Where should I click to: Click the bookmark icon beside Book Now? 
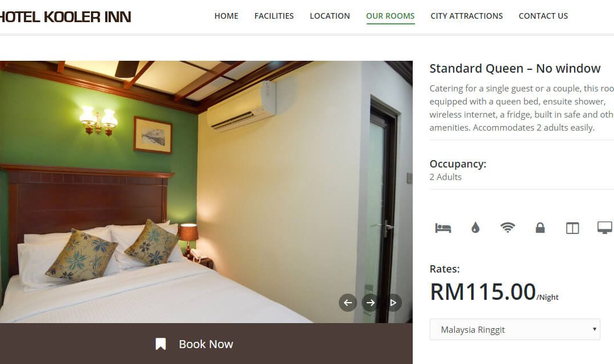click(x=160, y=344)
